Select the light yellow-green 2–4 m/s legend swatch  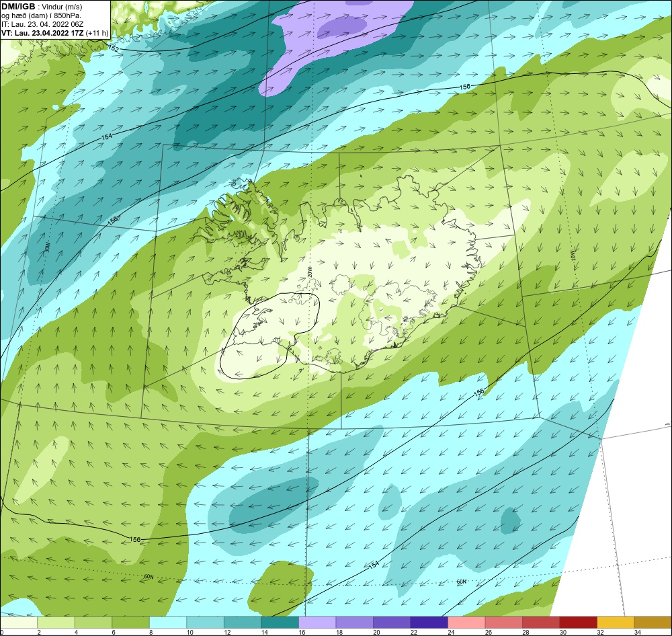tap(56, 623)
